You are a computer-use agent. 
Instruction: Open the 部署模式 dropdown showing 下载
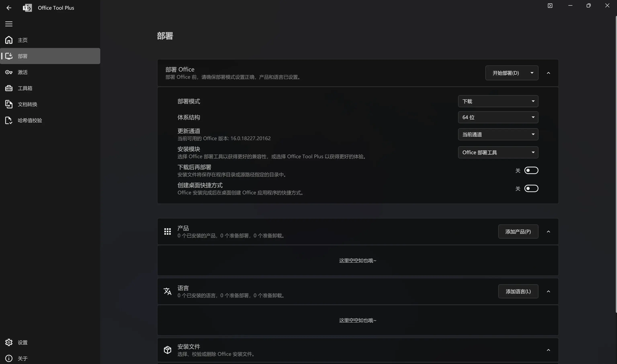click(x=498, y=101)
